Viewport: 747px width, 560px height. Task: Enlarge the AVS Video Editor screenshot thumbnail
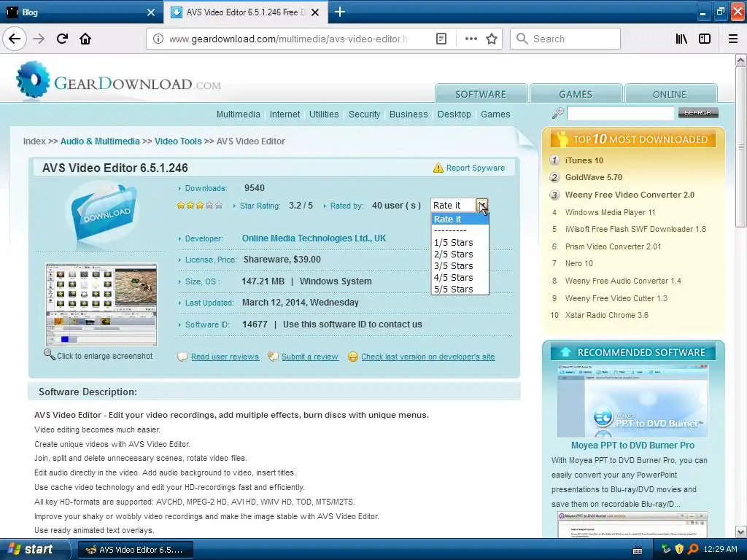(101, 304)
